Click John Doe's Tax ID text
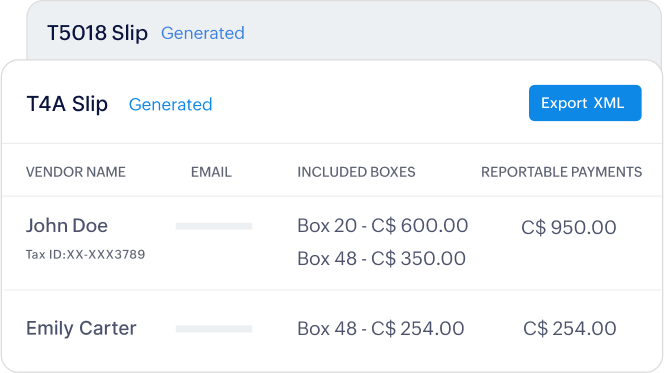Viewport: 664px width, 373px height. [x=85, y=254]
